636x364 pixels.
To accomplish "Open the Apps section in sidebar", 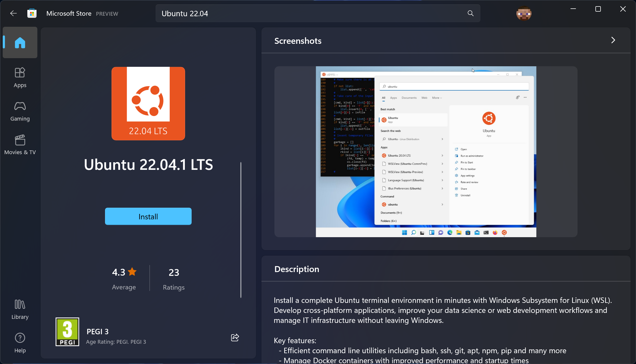I will point(20,78).
